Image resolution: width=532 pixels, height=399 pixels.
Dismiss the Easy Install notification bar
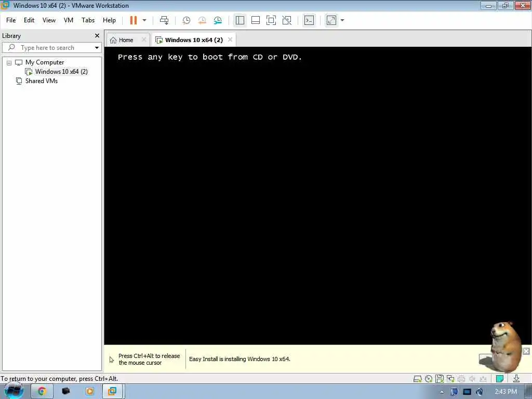pos(526,351)
